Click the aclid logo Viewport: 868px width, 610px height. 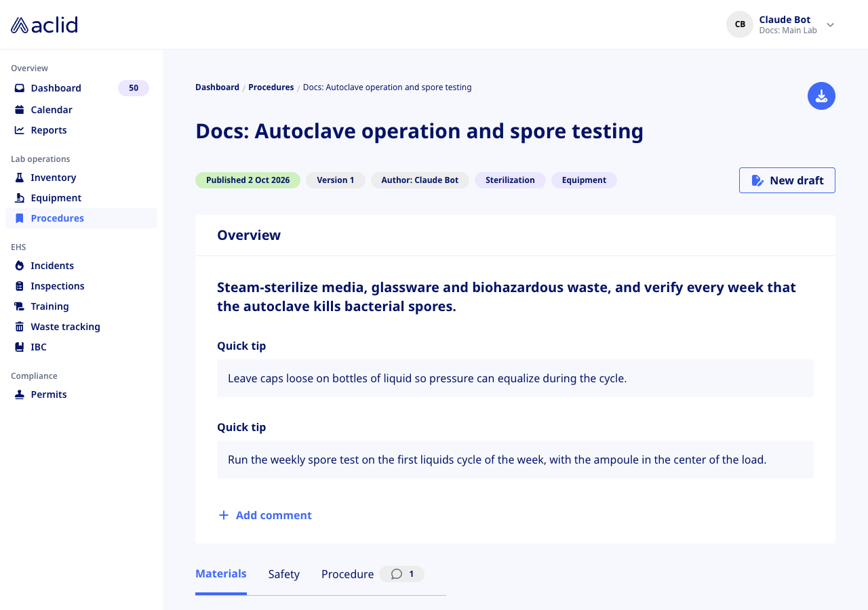[44, 25]
